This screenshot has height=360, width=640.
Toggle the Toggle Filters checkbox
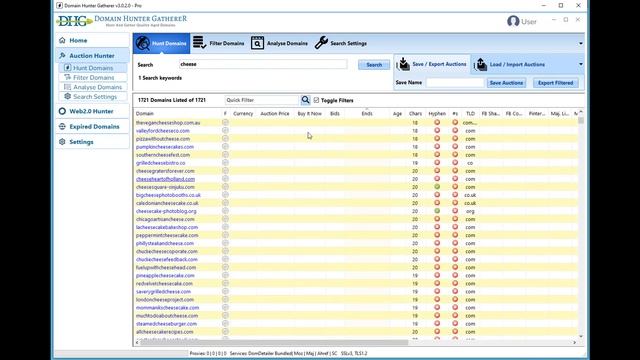[x=316, y=100]
